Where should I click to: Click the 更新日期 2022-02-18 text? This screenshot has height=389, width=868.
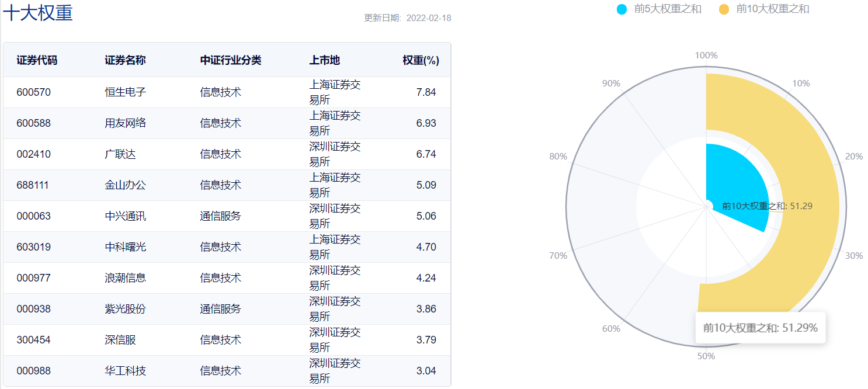point(408,18)
